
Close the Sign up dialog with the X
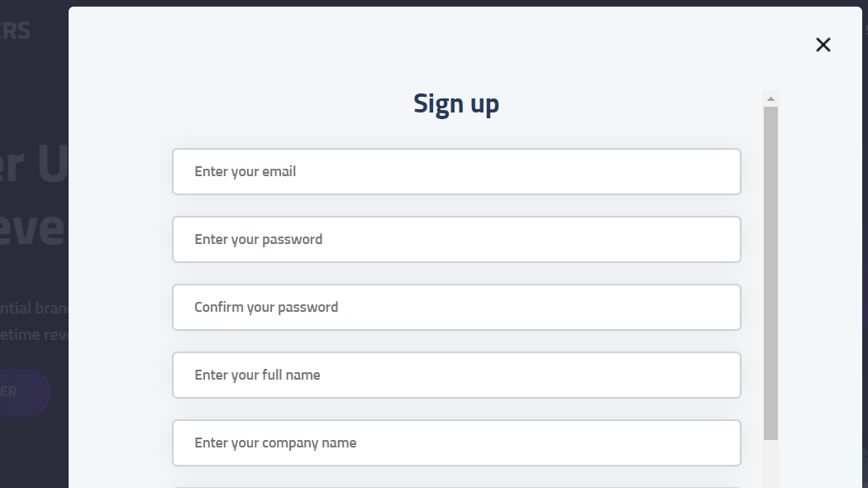[823, 45]
